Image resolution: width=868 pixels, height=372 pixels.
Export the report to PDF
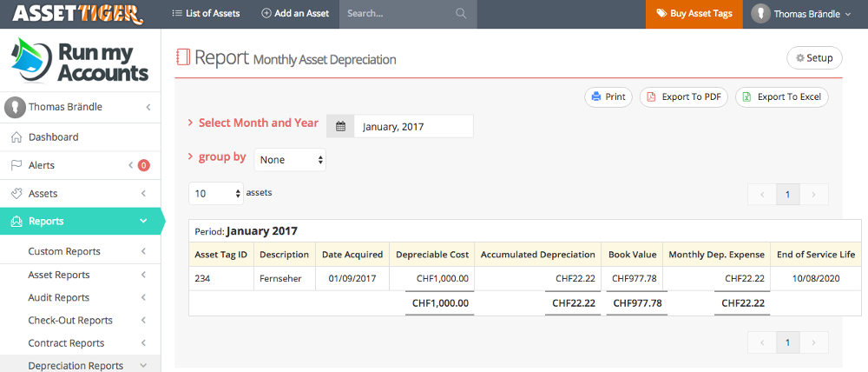coord(683,97)
